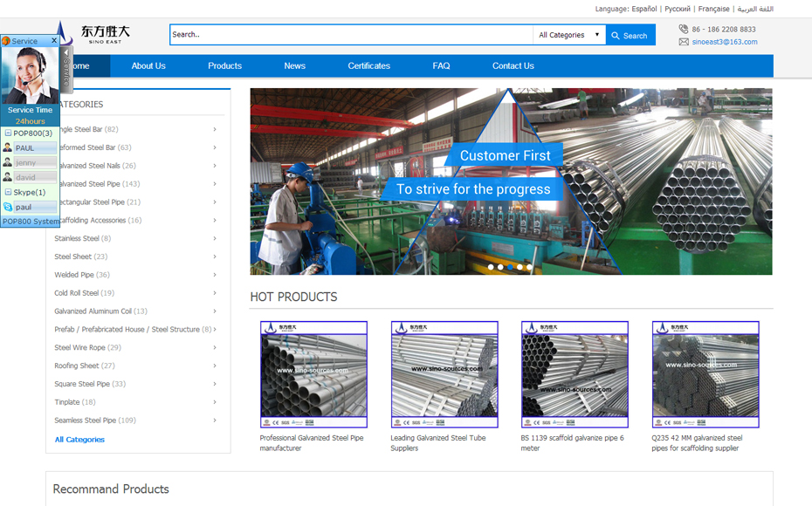The height and width of the screenshot is (506, 812).
Task: Select the third carousel slide dot
Action: (x=510, y=267)
